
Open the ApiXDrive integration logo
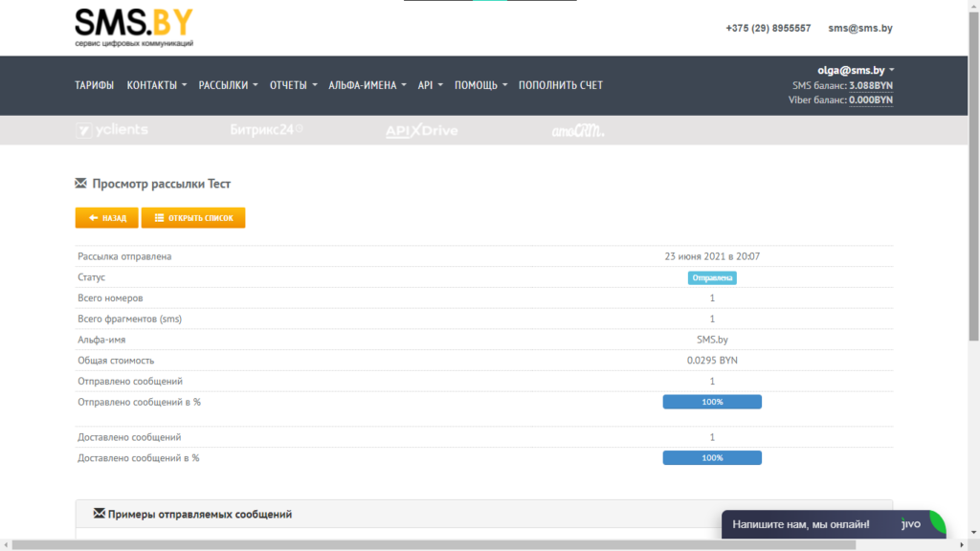pyautogui.click(x=422, y=130)
